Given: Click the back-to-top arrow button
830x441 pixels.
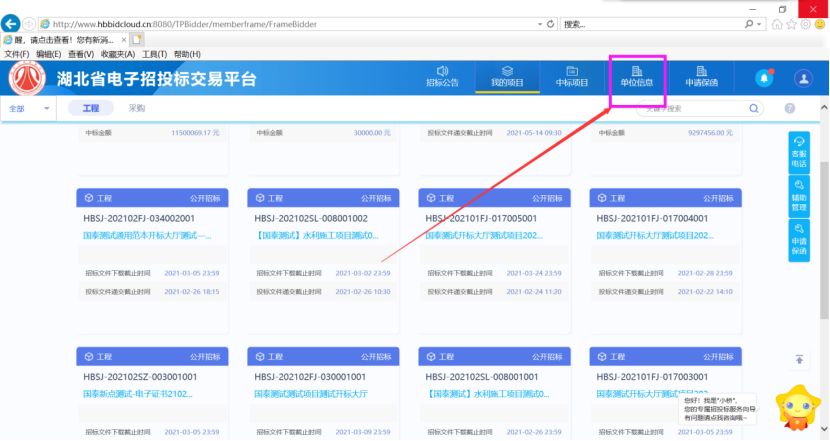Looking at the screenshot, I should coord(800,361).
